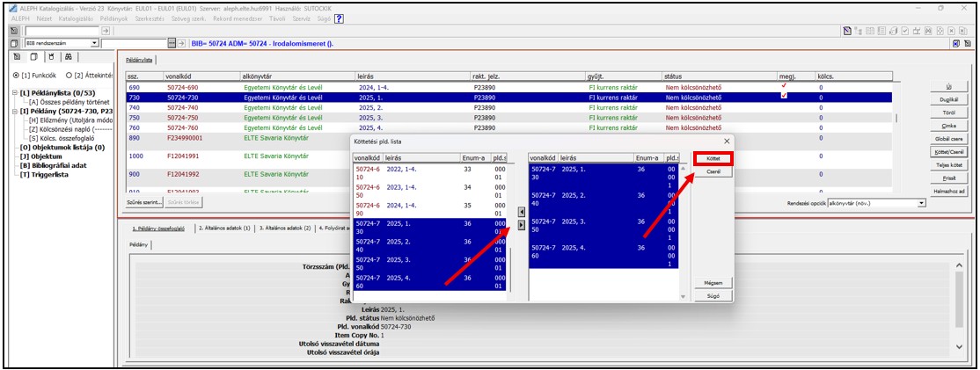This screenshot has height=370, width=980.
Task: Open the BIB rendszerszám dropdown
Action: tap(94, 43)
